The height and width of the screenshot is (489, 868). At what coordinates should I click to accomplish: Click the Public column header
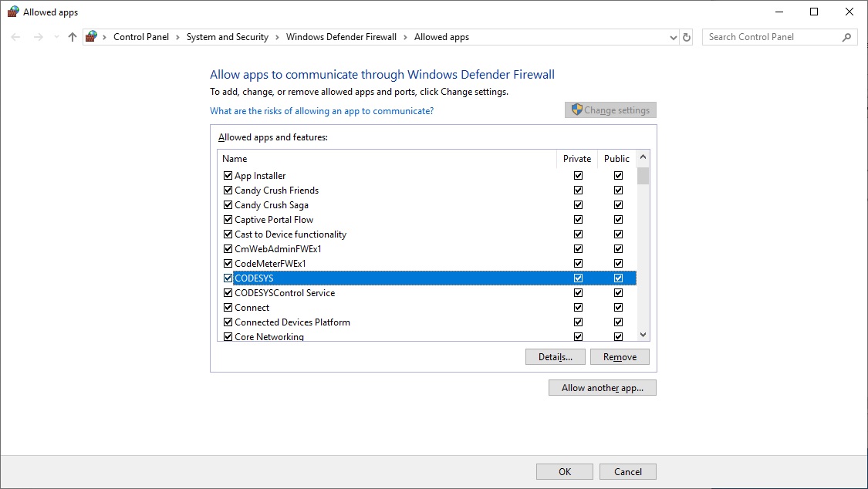click(616, 159)
